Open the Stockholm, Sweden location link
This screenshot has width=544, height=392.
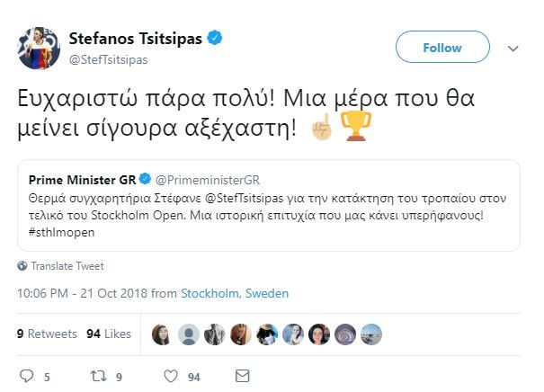(235, 293)
